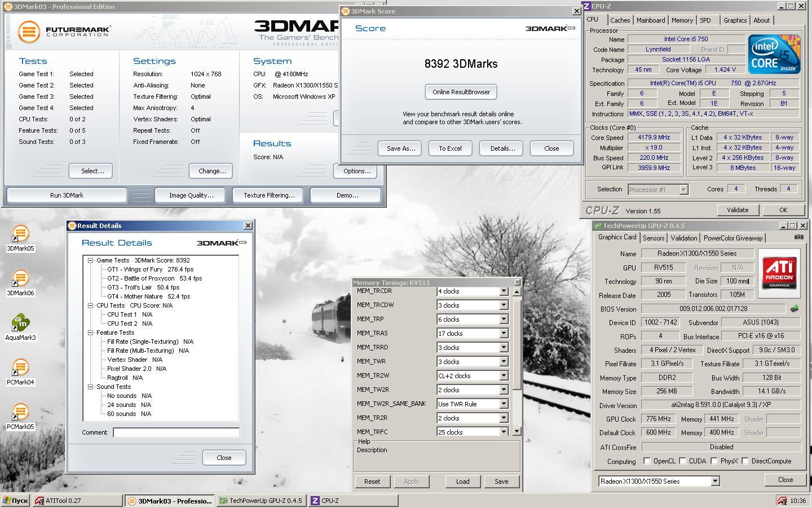Image resolution: width=812 pixels, height=508 pixels.
Task: Enable the OpenCL checkbox in GPU-Z
Action: 647,461
